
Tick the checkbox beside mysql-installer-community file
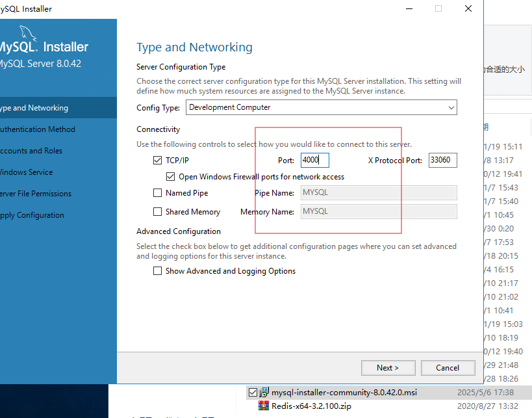pos(253,393)
